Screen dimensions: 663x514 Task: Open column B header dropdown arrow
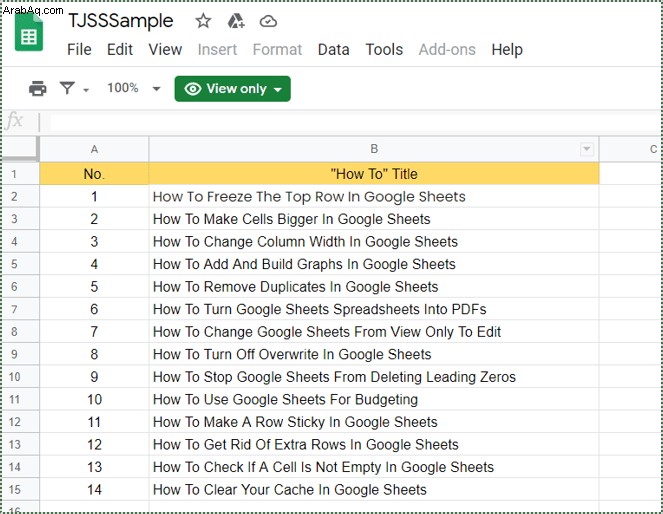pyautogui.click(x=586, y=149)
